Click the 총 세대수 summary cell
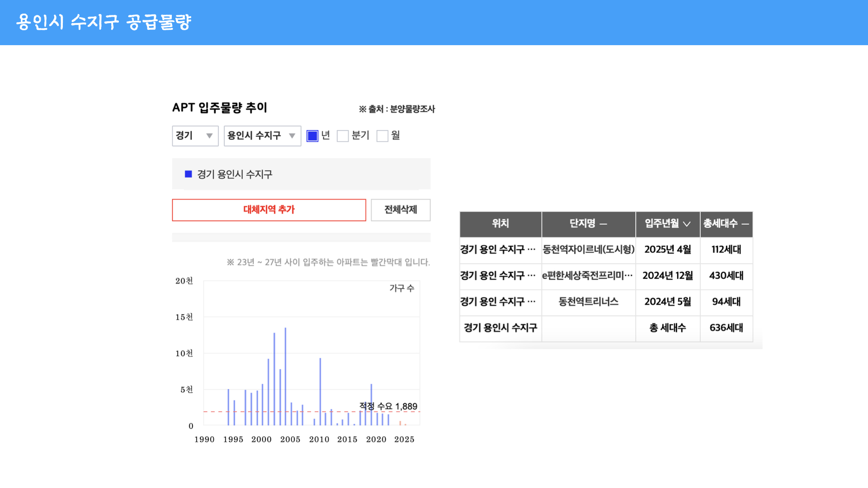This screenshot has height=488, width=868. [x=667, y=328]
